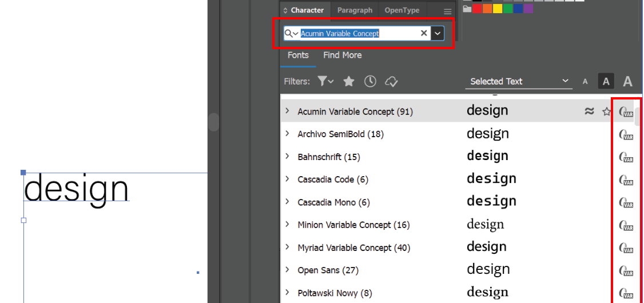This screenshot has height=303, width=644.
Task: Expand Bahnschrift font family
Action: pyautogui.click(x=288, y=157)
